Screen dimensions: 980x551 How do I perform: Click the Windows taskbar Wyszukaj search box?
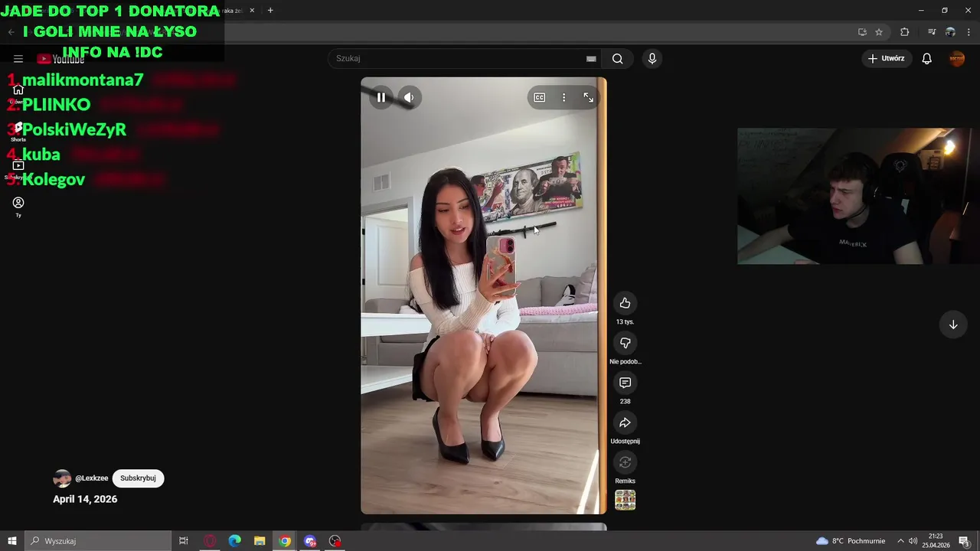click(x=98, y=541)
